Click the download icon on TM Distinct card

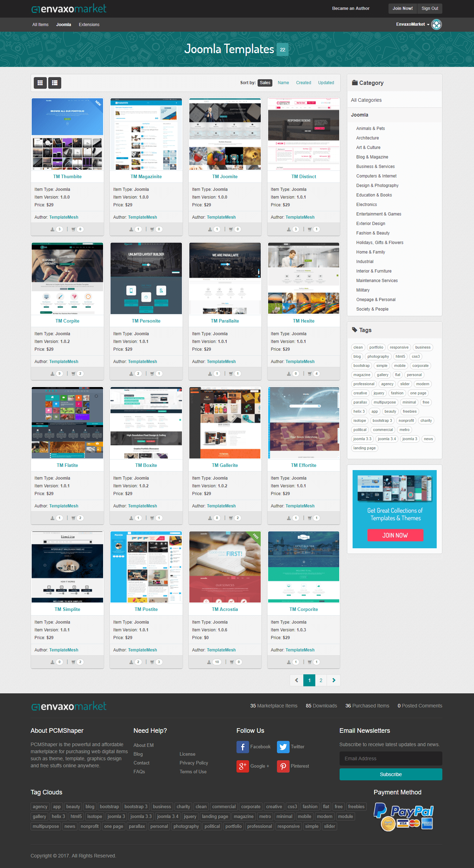pos(289,229)
